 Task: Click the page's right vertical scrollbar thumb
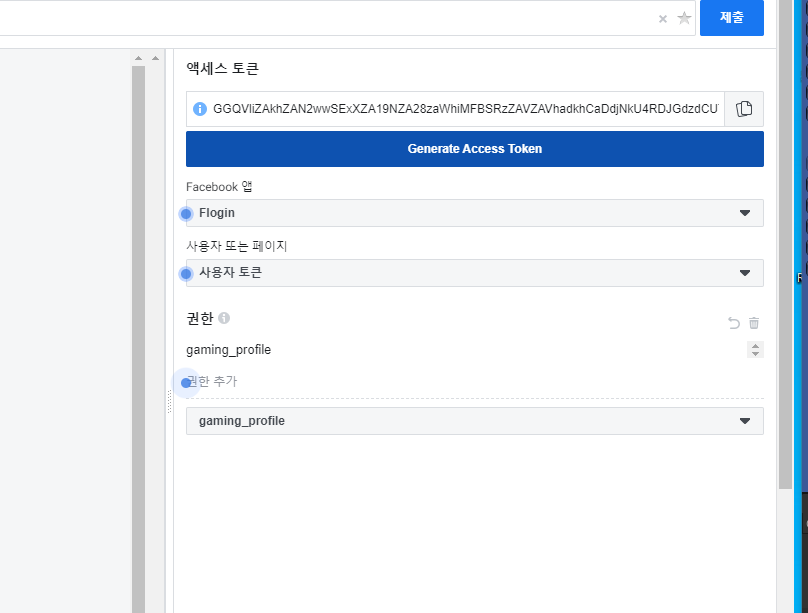tap(785, 245)
